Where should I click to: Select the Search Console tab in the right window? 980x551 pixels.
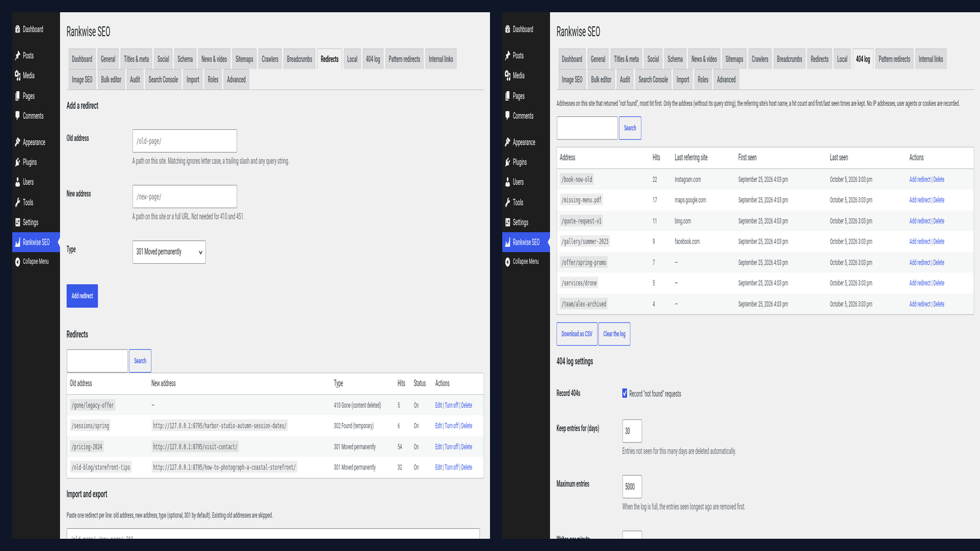pyautogui.click(x=653, y=80)
